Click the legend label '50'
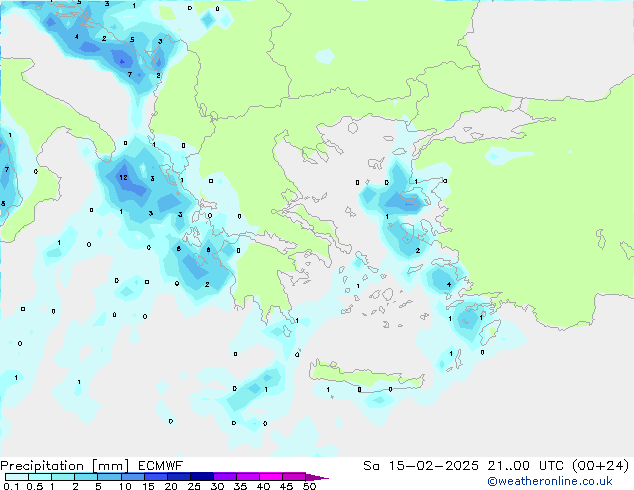Viewport: 634px width, 490px height. (x=309, y=486)
